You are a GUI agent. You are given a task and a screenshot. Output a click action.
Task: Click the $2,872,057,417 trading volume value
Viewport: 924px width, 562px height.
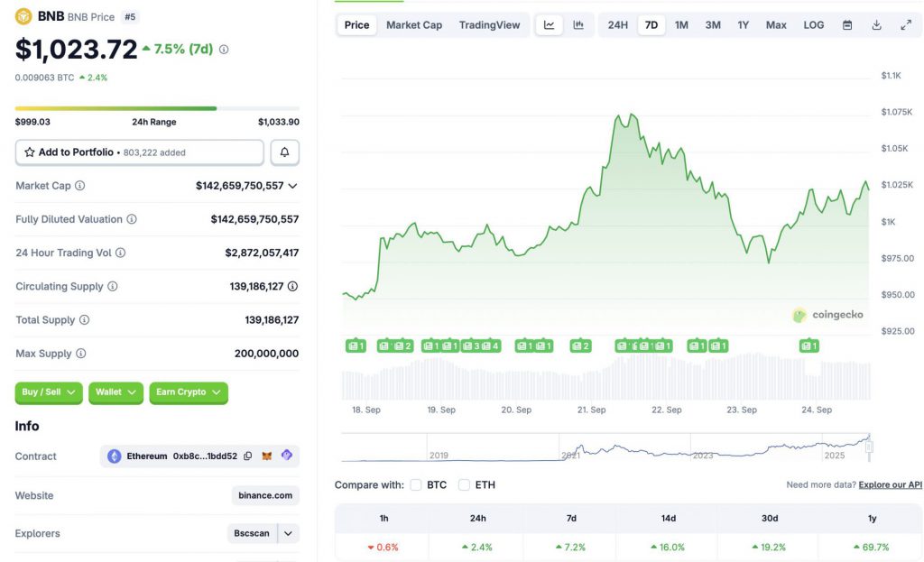[262, 253]
